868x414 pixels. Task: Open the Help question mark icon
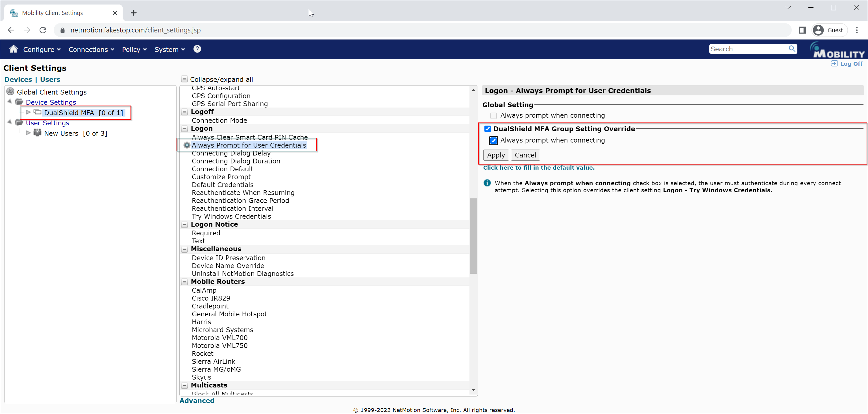pyautogui.click(x=197, y=49)
